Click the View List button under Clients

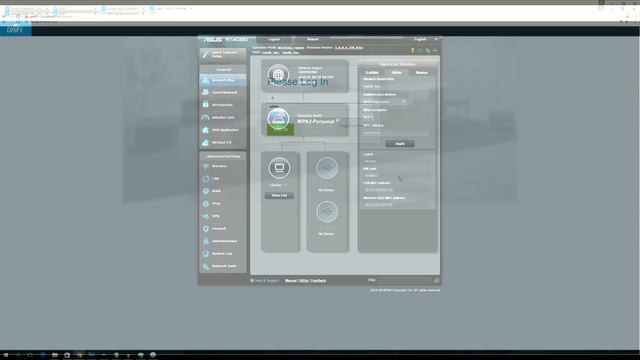pos(279,196)
